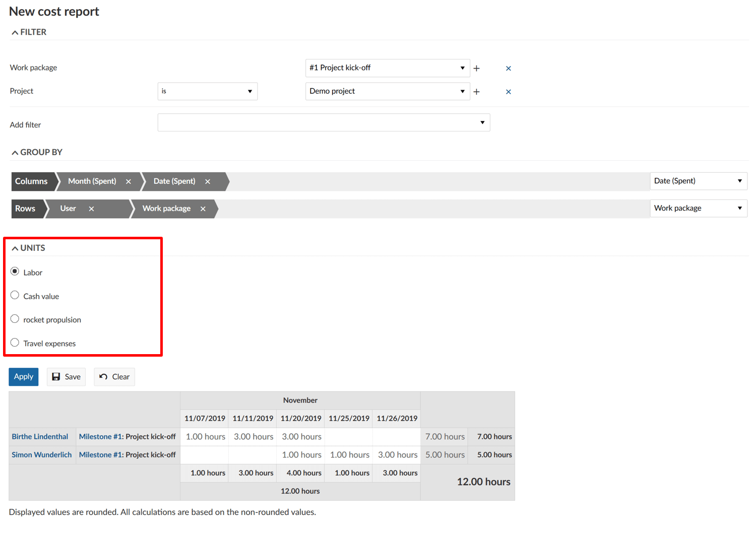Save the cost report

pyautogui.click(x=66, y=377)
